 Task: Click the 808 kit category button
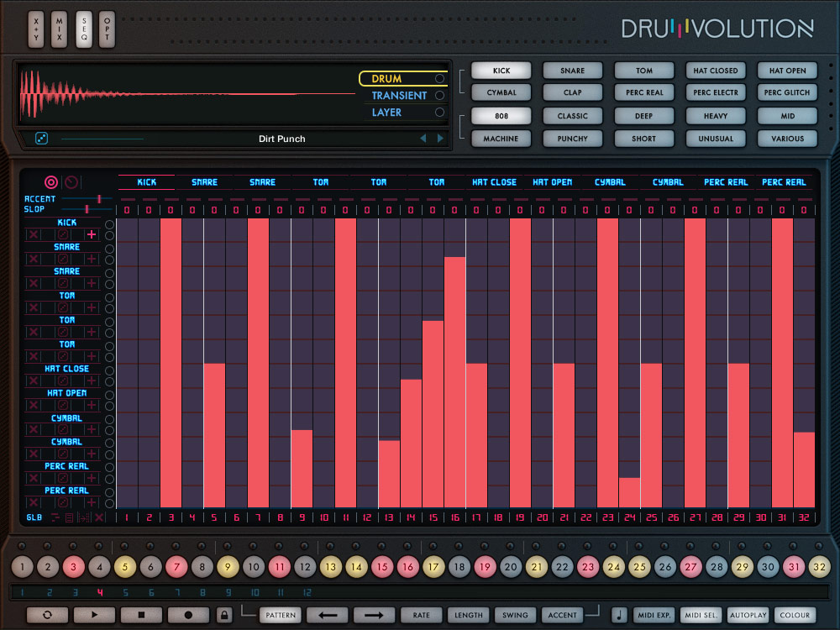tap(501, 115)
